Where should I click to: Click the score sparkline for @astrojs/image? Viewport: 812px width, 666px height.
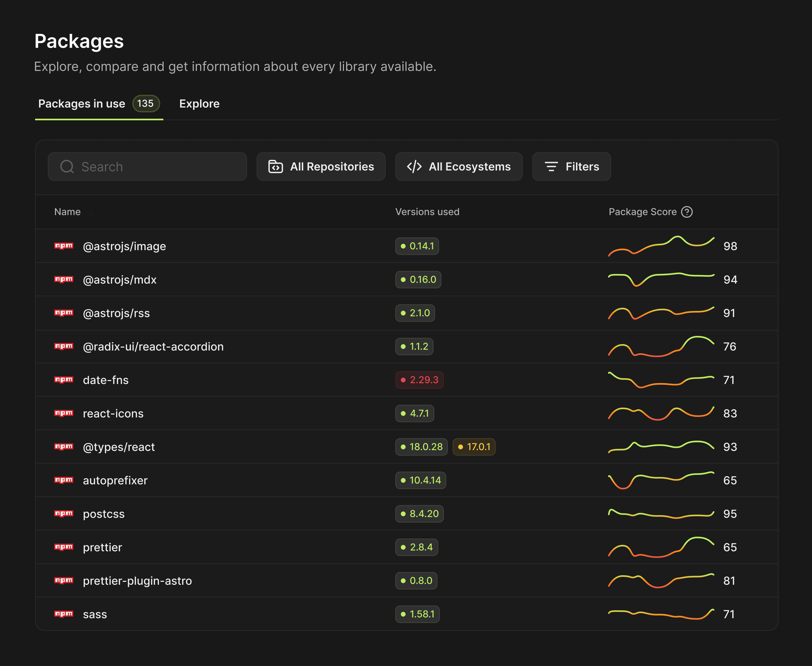[x=661, y=246]
